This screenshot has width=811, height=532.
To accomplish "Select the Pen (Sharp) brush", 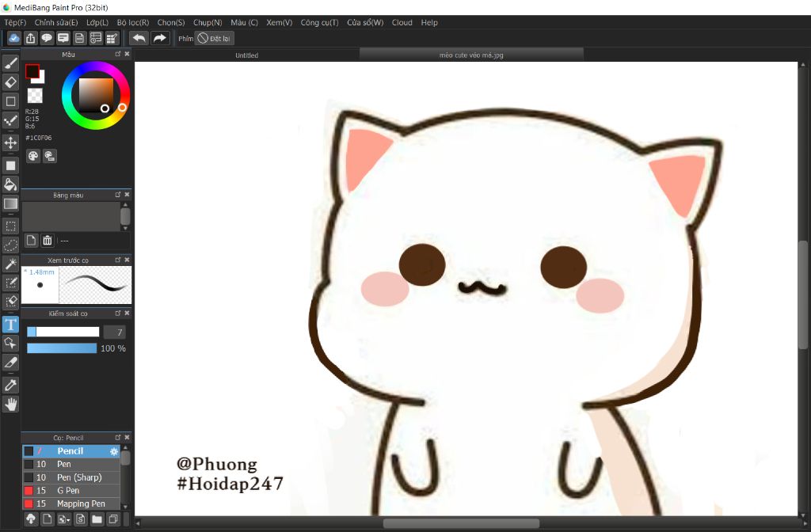I will pos(71,477).
